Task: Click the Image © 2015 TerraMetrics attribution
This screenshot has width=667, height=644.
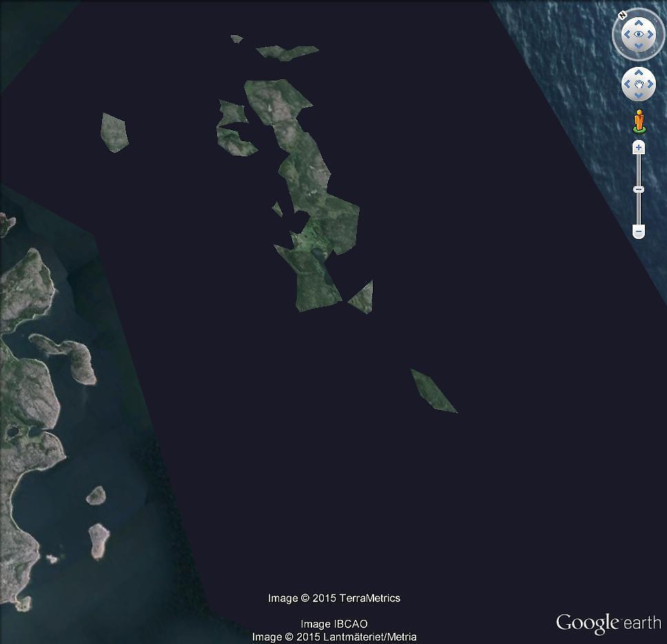Action: (x=334, y=598)
